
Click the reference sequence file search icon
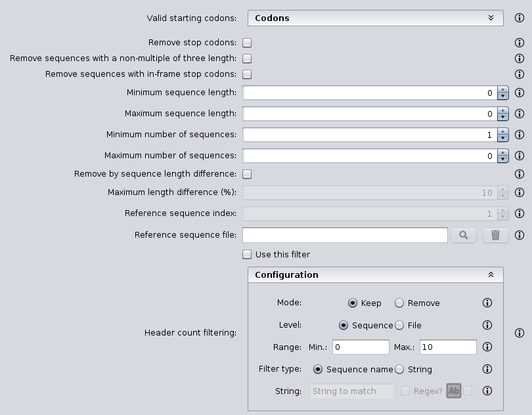[463, 235]
